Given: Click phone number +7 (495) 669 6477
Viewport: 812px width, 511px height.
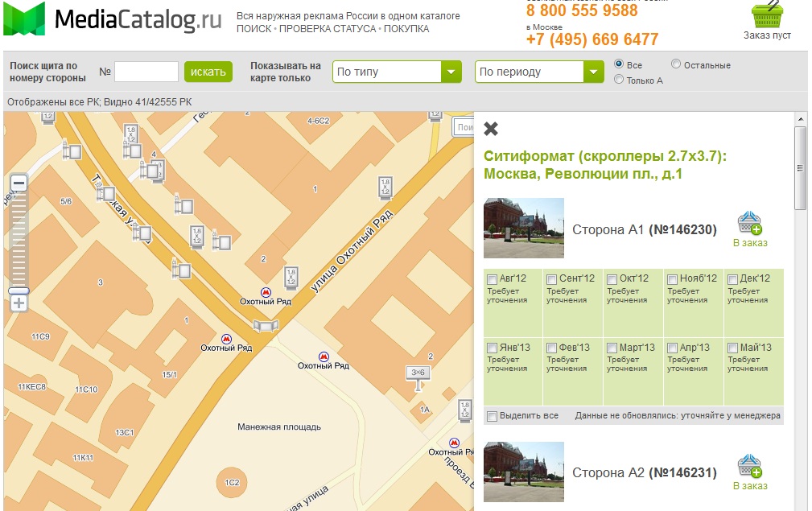Looking at the screenshot, I should point(592,39).
